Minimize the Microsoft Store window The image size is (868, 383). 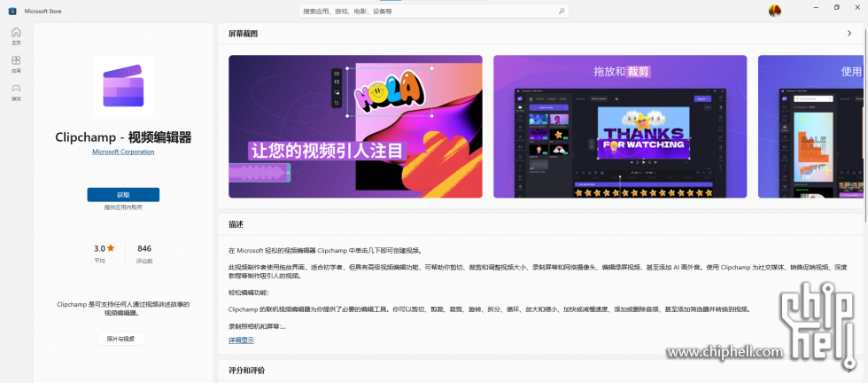point(816,7)
